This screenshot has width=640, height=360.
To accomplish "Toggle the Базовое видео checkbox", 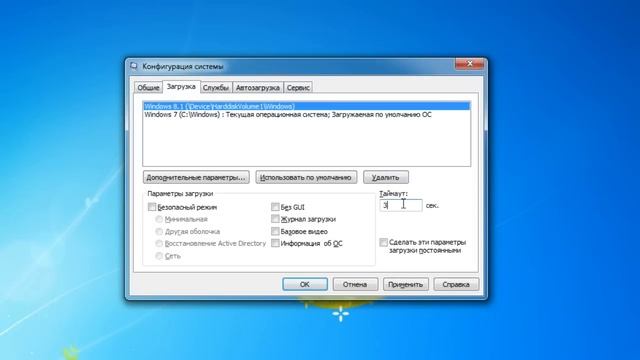I will tap(275, 231).
